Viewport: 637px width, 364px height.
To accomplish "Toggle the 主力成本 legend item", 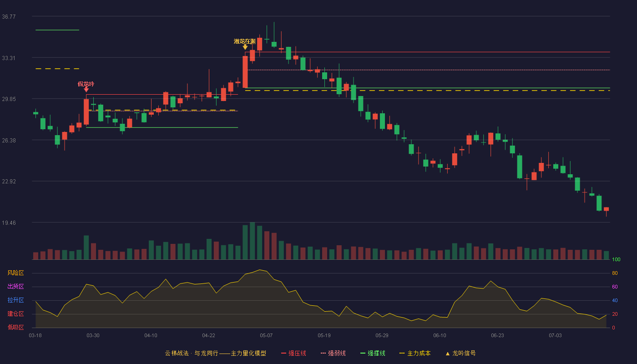I will tap(415, 353).
